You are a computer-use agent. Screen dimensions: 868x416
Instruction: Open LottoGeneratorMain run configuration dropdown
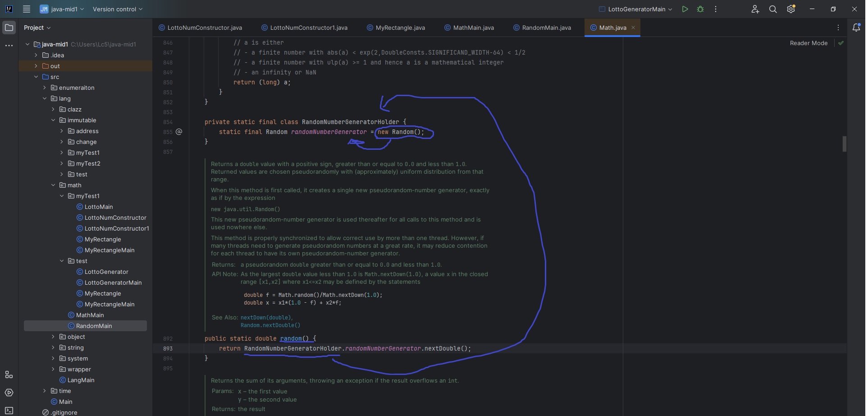pos(635,9)
